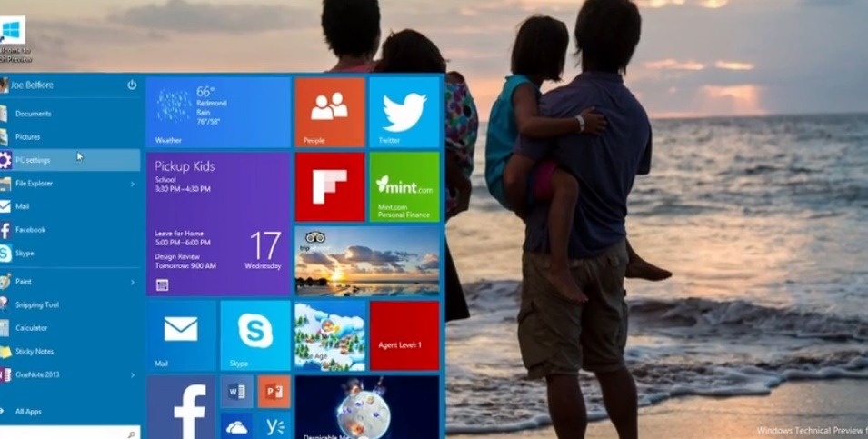The width and height of the screenshot is (868, 439).
Task: Open the red Agent Level: 1 tile
Action: tap(404, 335)
